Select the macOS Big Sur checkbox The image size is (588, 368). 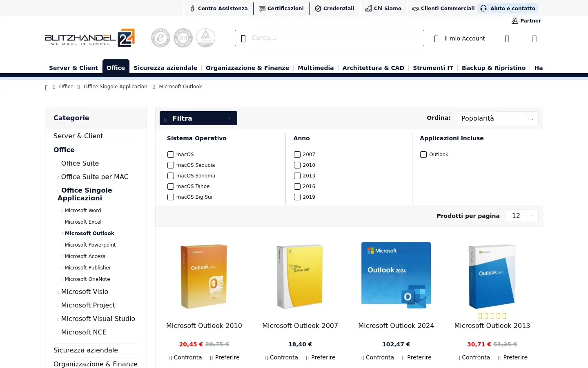[171, 197]
